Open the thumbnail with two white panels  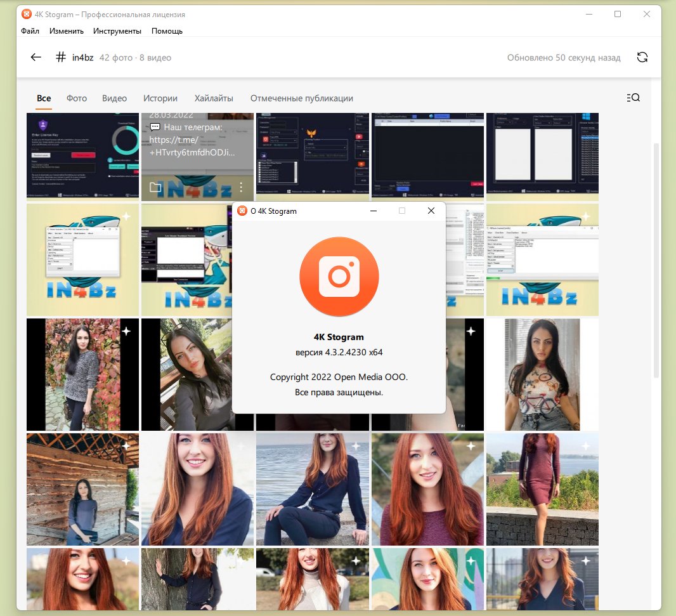tap(542, 157)
